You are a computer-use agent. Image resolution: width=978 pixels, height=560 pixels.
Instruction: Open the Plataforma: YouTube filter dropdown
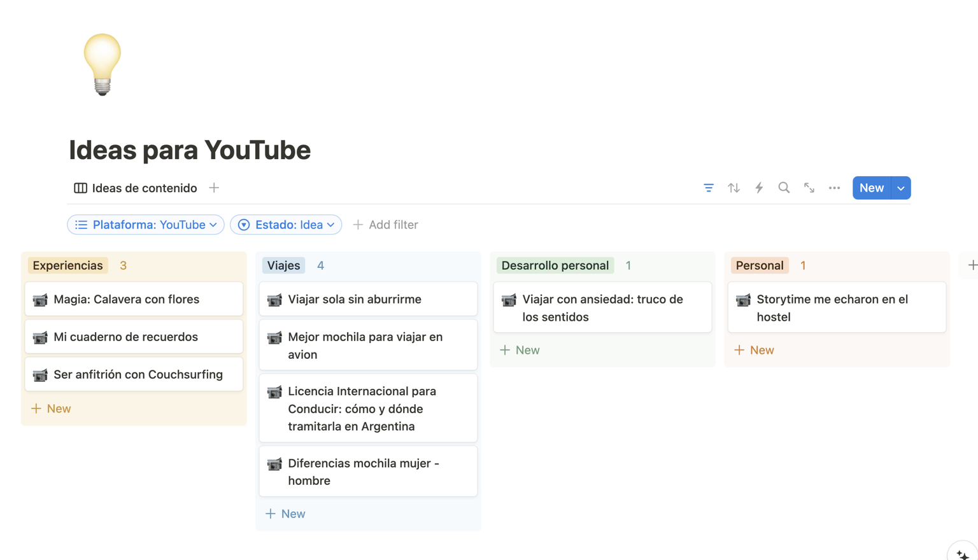click(x=146, y=225)
